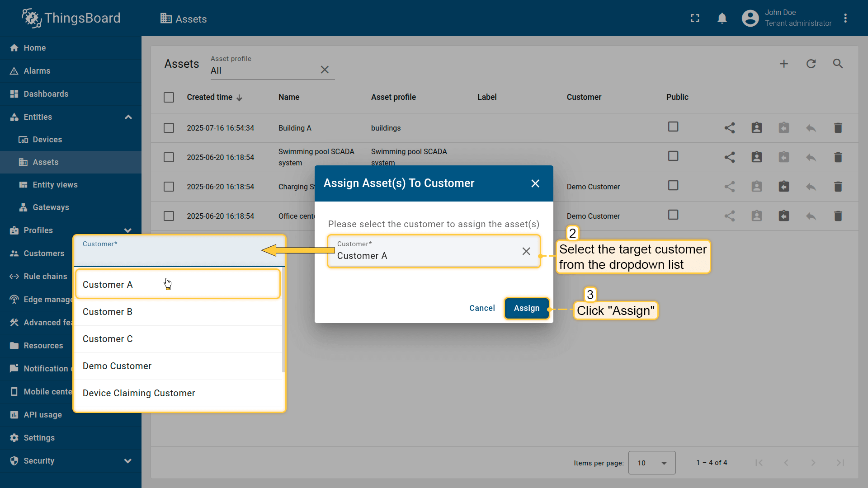Assign Swimming pool SCADA to customer icon

(x=756, y=157)
